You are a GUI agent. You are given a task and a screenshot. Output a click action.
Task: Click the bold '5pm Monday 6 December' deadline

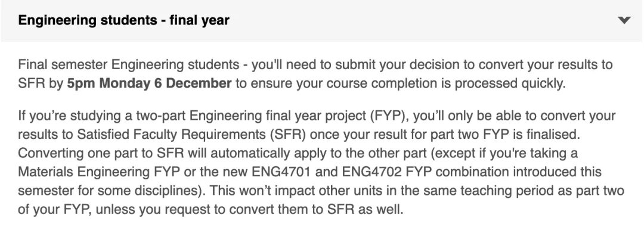point(149,83)
